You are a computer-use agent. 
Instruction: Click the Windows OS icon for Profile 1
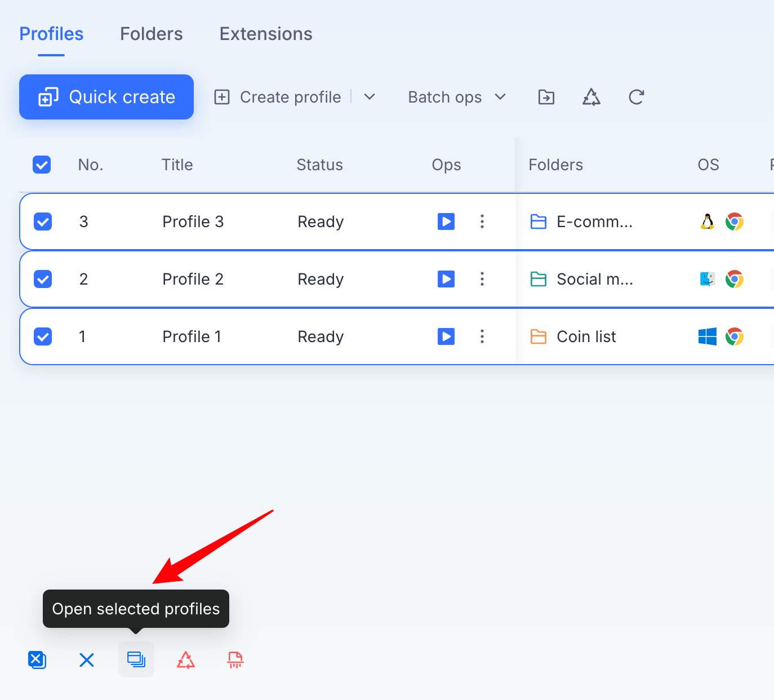coord(708,336)
